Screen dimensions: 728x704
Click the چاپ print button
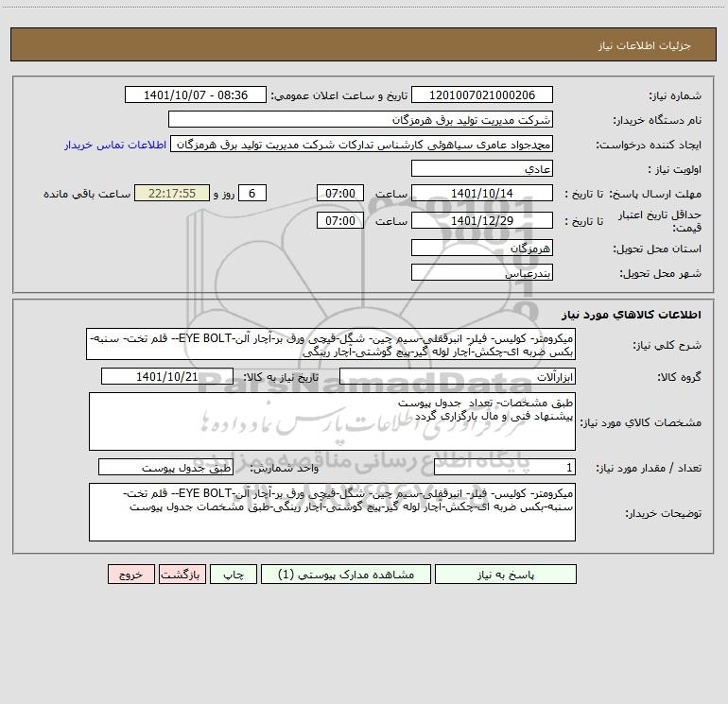[x=234, y=574]
